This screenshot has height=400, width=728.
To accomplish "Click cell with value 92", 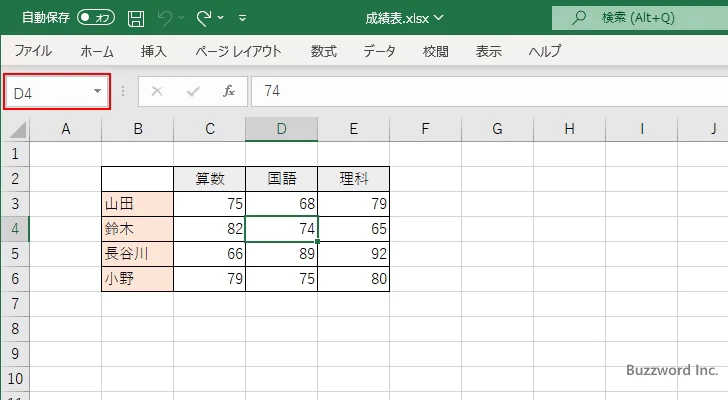I will click(353, 254).
